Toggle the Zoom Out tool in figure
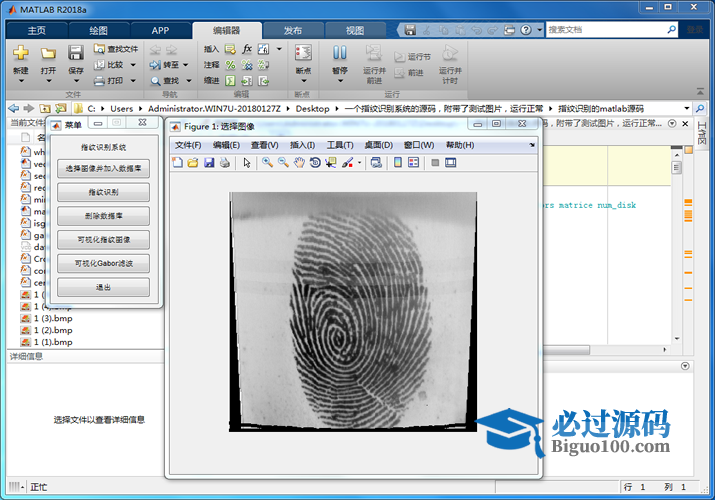The height and width of the screenshot is (500, 715). coord(284,163)
